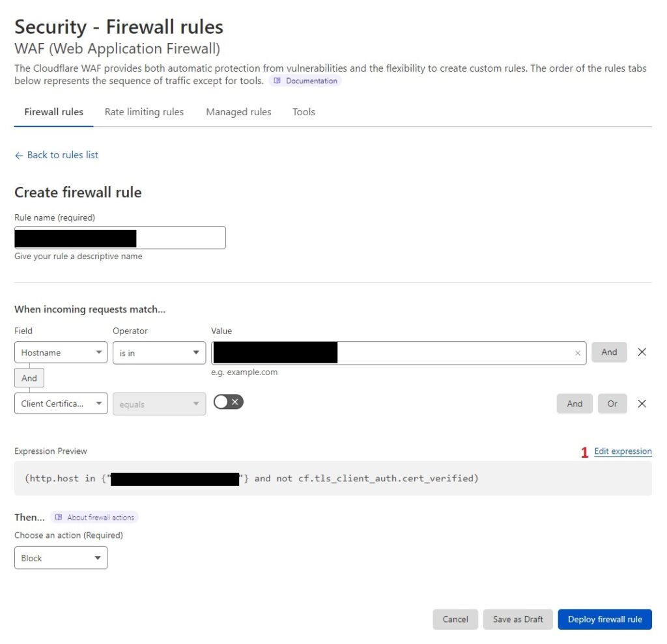Click the Deploy firewall rule button
Viewport: 667px width, 644px height.
(x=604, y=619)
